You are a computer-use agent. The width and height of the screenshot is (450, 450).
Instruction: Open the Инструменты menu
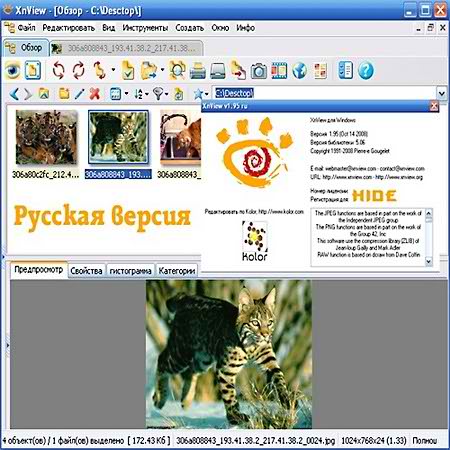pyautogui.click(x=145, y=28)
